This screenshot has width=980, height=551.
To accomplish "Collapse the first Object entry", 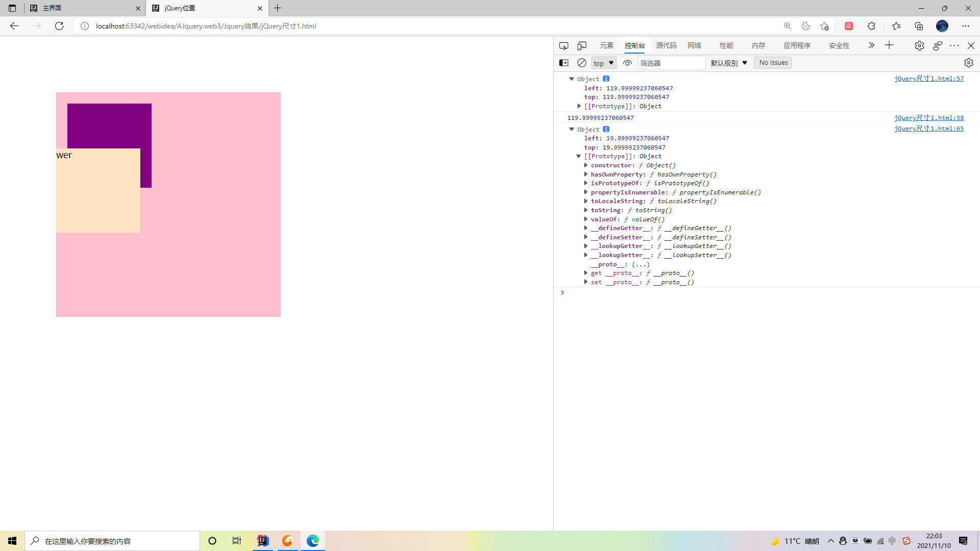I will tap(572, 79).
